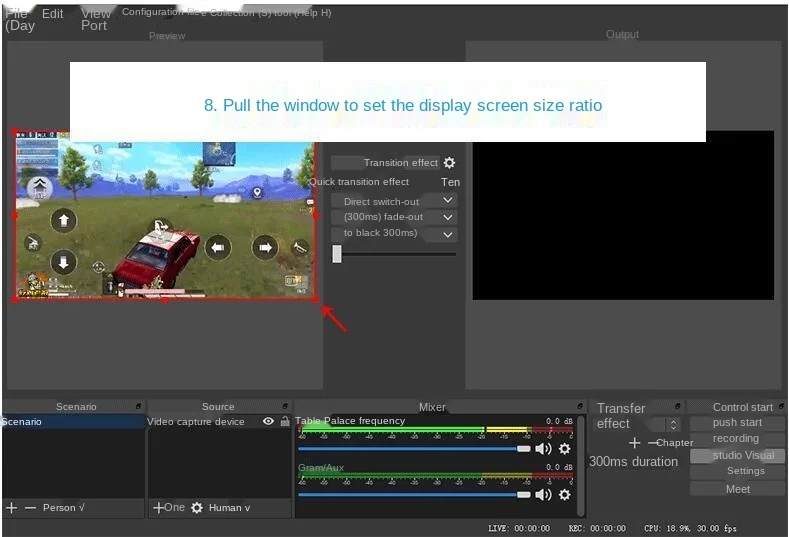Click the 300ms duration label
The height and width of the screenshot is (537, 789).
coord(634,462)
